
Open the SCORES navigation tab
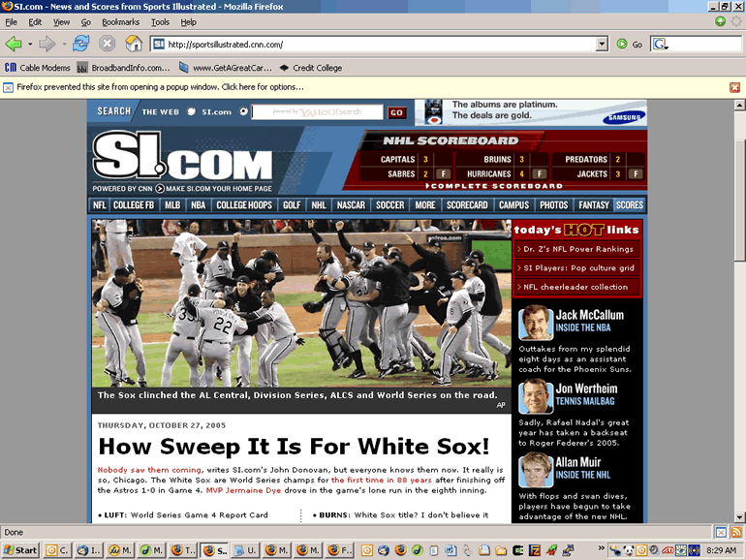tap(630, 205)
